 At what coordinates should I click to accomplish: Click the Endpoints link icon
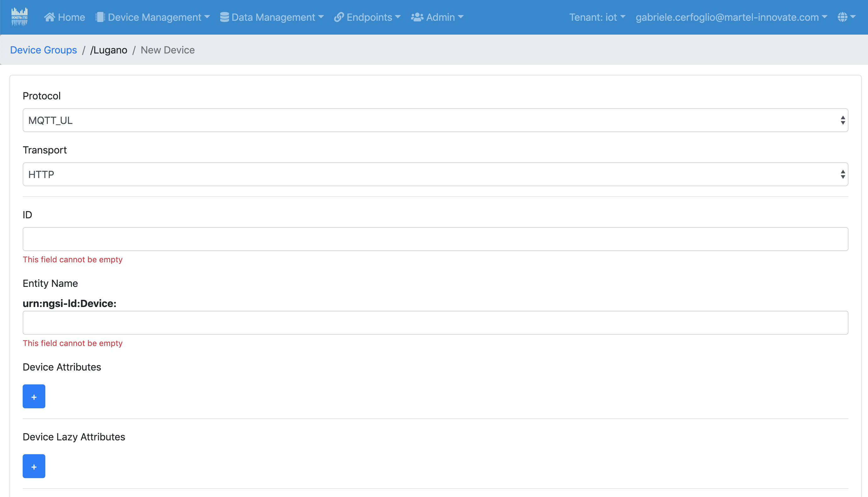tap(339, 17)
